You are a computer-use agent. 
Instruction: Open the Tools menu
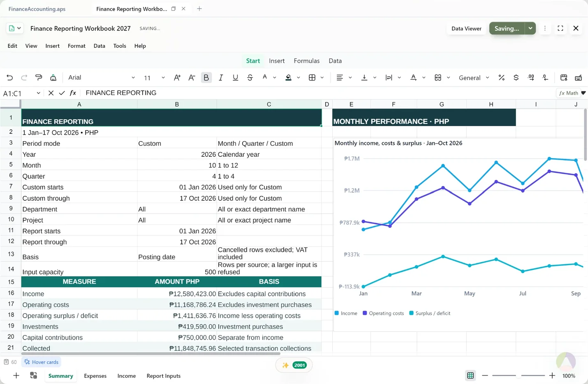[120, 46]
